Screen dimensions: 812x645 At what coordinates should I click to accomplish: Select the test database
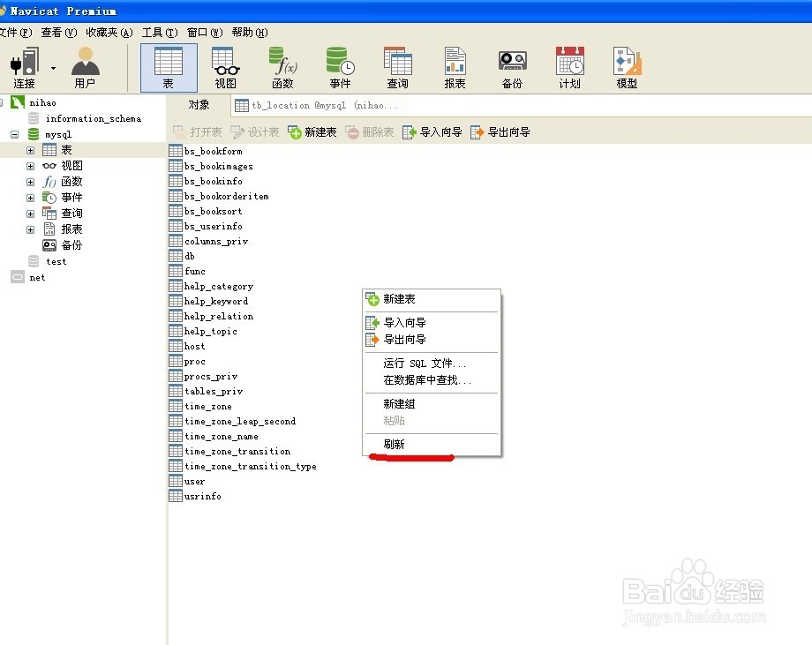[x=56, y=261]
